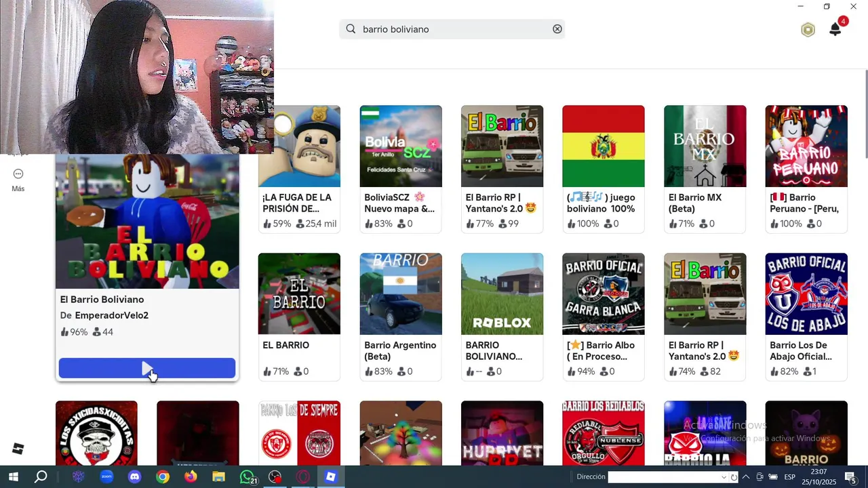Open the BoliviaSCZ Nuevo mapa game thumbnail
The image size is (868, 488).
[401, 146]
